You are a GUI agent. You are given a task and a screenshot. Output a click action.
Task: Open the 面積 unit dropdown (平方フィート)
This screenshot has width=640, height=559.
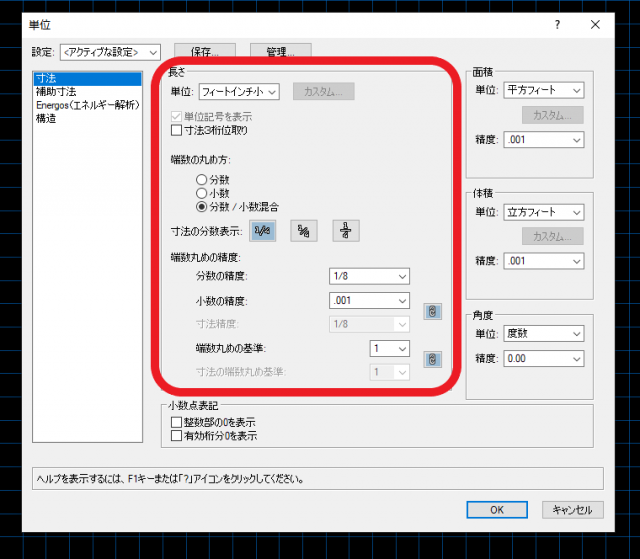pyautogui.click(x=544, y=91)
